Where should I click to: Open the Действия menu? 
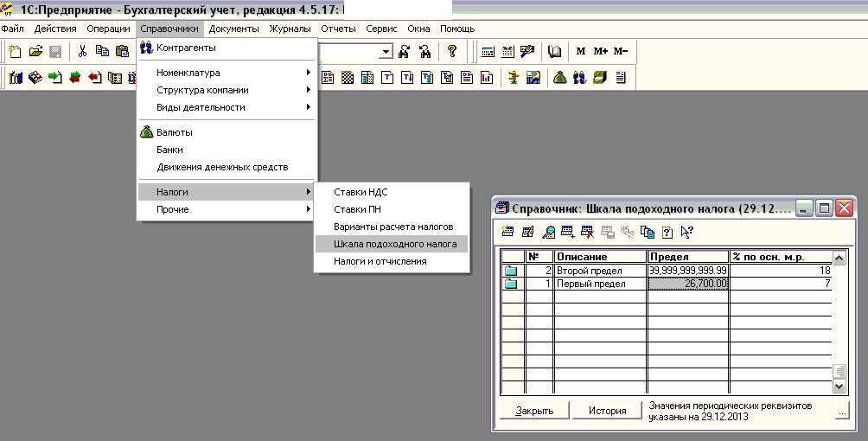click(55, 29)
